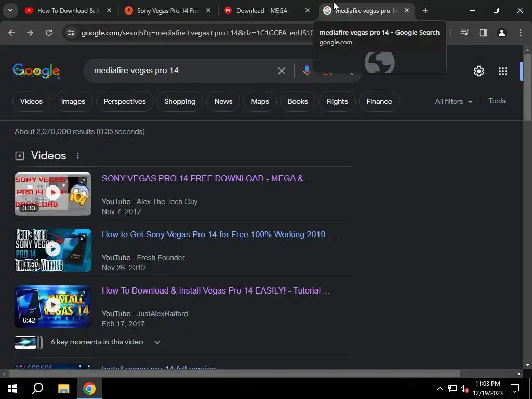532x399 pixels.
Task: Clear the search query
Action: 281,71
